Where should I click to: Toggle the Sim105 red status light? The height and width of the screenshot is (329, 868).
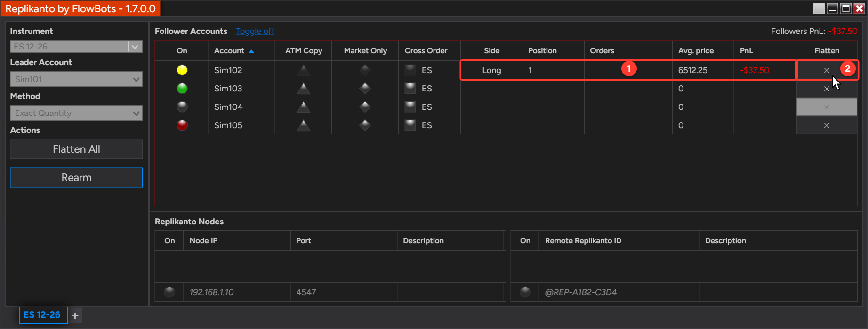(182, 125)
